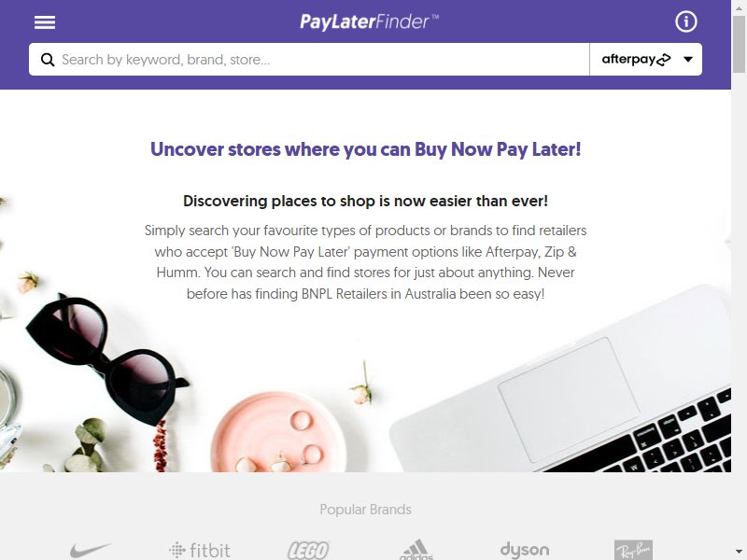Image resolution: width=747 pixels, height=560 pixels.
Task: Expand the Afterpay provider dropdown arrow
Action: click(688, 60)
